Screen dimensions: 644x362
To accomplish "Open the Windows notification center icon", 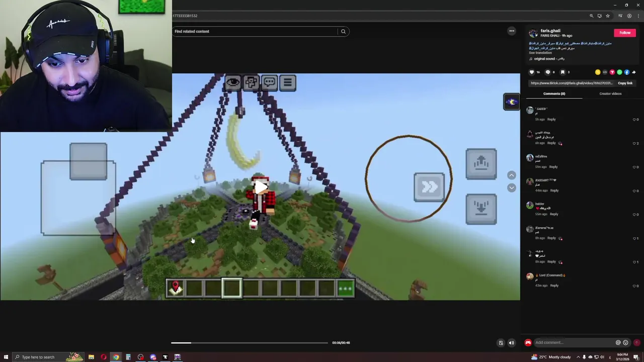I will pyautogui.click(x=636, y=357).
